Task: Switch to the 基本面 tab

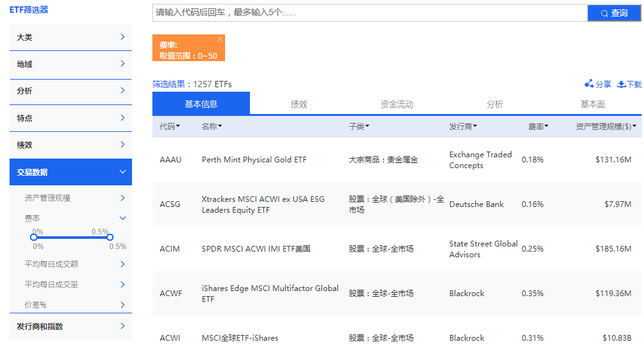Action: tap(592, 104)
